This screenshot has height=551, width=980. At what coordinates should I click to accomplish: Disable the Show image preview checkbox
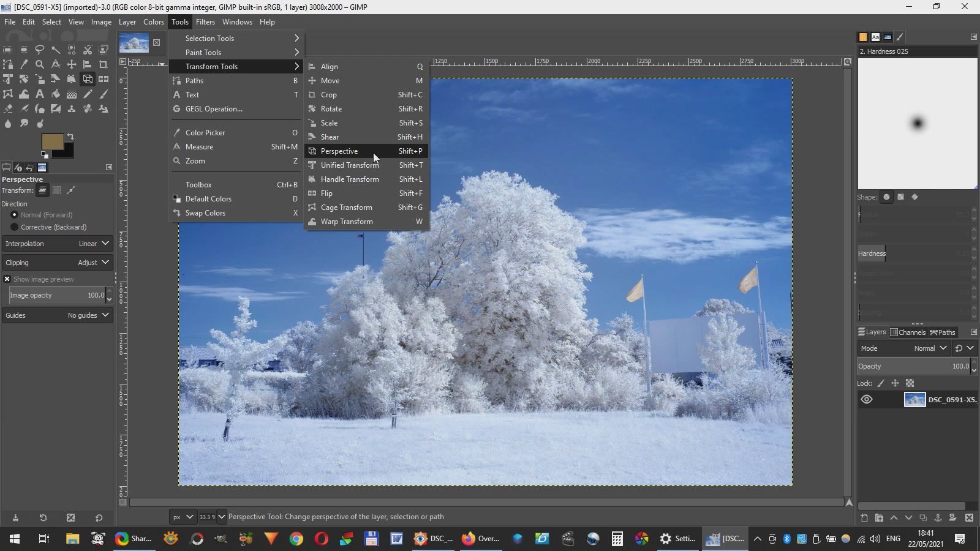[7, 279]
